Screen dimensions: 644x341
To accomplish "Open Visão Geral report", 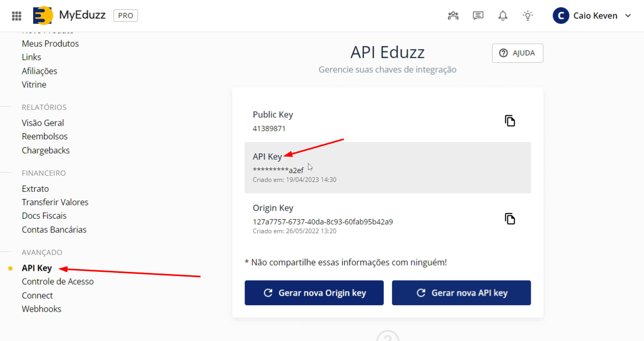I will click(43, 123).
